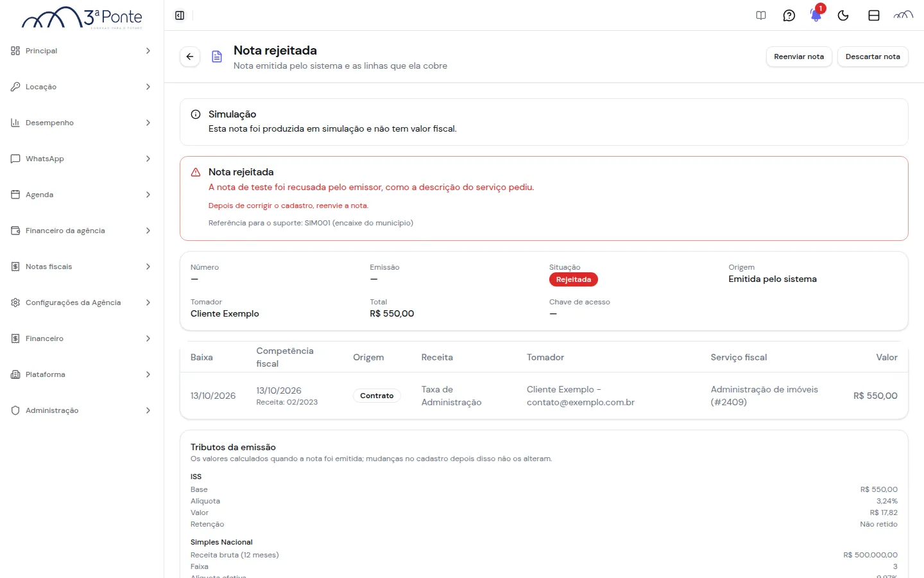Viewport: 924px width, 578px height.
Task: Click the red Rejeitada status badge
Action: [574, 279]
